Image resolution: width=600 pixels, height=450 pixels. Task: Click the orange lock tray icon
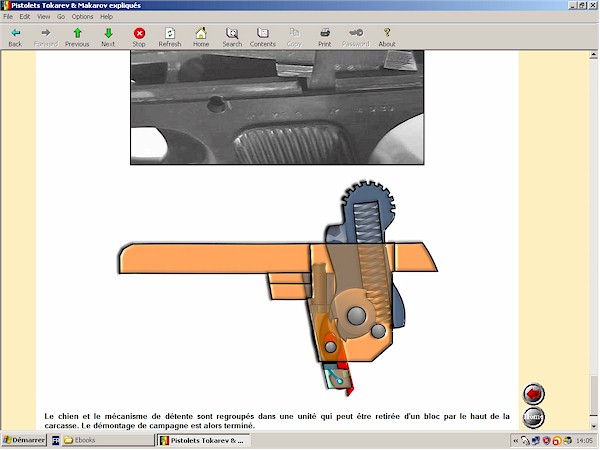click(556, 441)
